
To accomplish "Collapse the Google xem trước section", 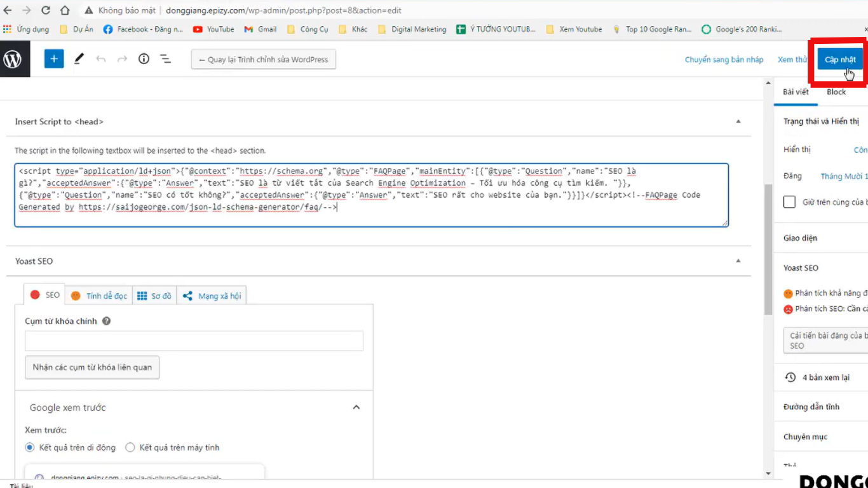I will click(356, 407).
